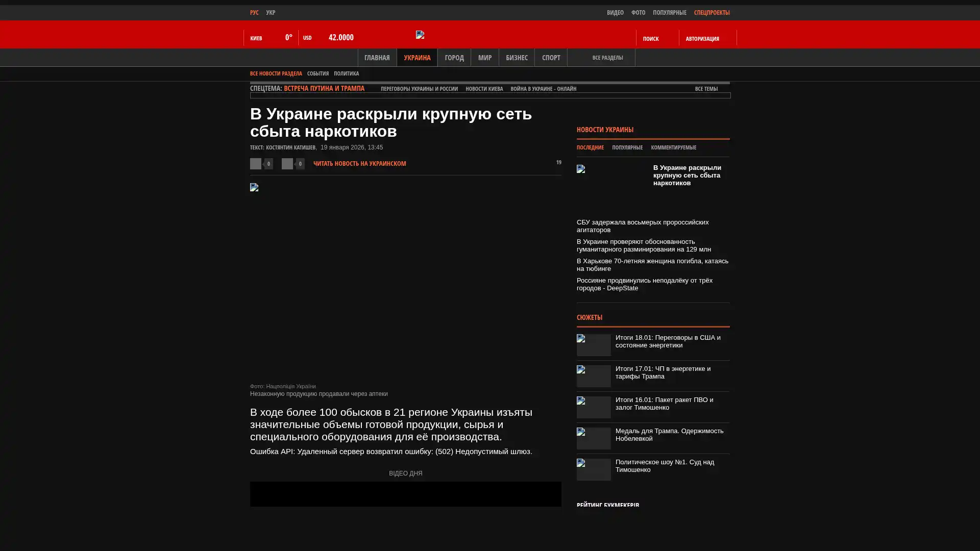
Task: Go to the Спорт section
Action: coord(551,58)
